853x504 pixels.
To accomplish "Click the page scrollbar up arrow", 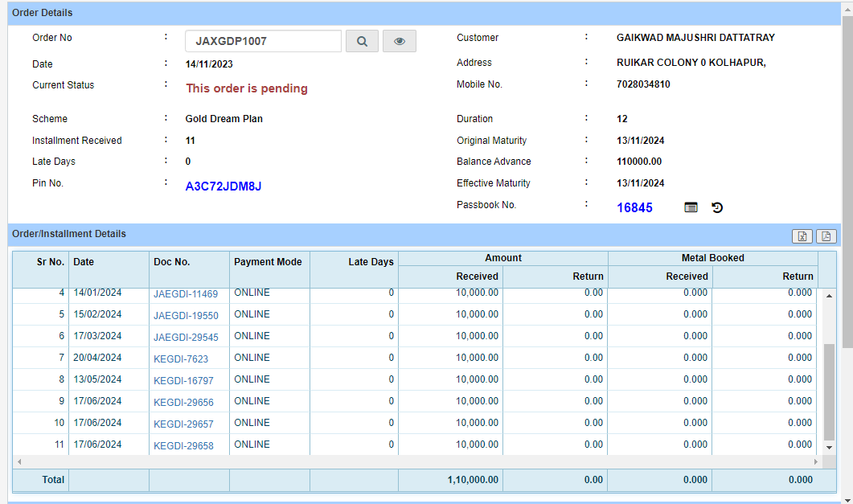I will [x=847, y=9].
